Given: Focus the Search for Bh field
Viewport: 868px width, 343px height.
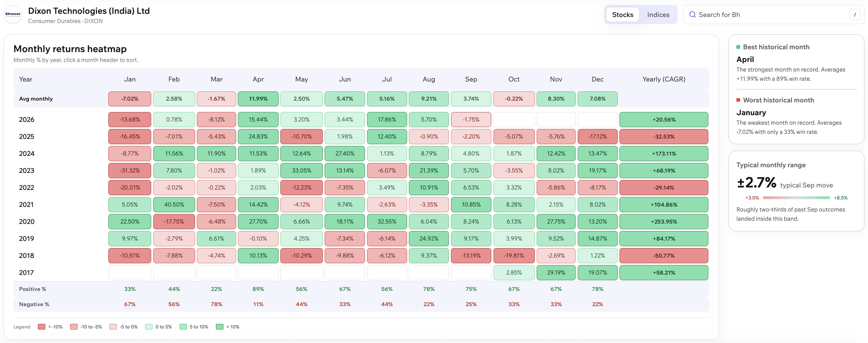Looking at the screenshot, I should [x=773, y=15].
